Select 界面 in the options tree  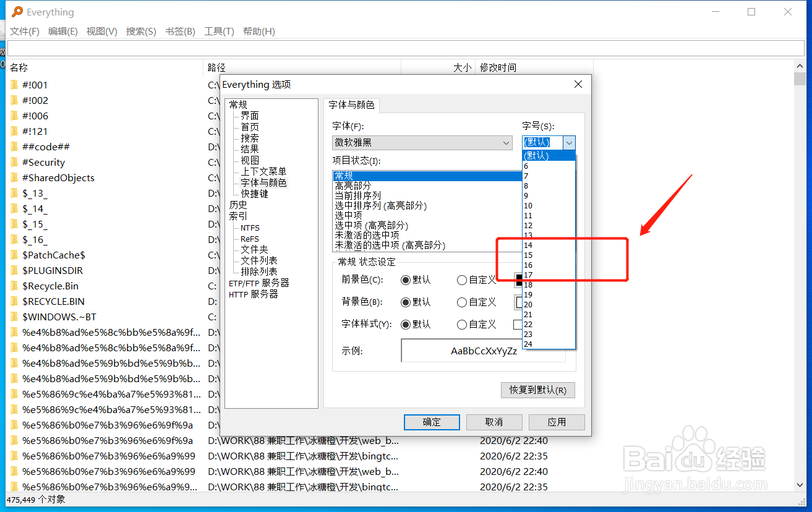coord(250,116)
